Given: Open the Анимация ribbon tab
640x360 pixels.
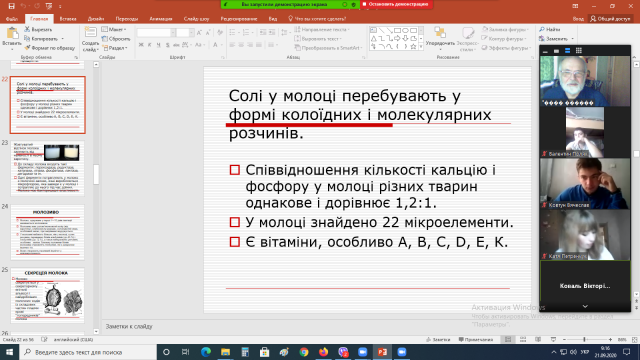Looking at the screenshot, I should 160,19.
